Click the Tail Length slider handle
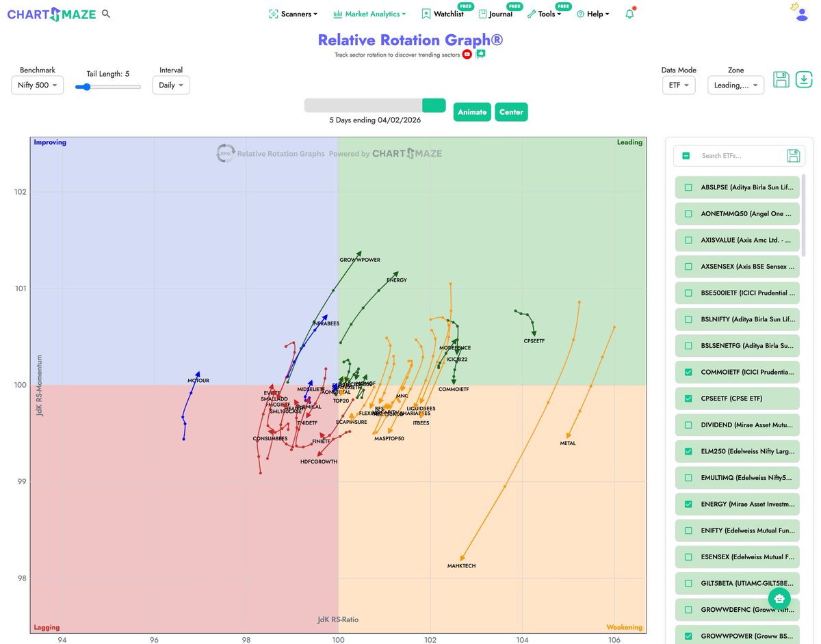The height and width of the screenshot is (644, 821). (x=88, y=87)
